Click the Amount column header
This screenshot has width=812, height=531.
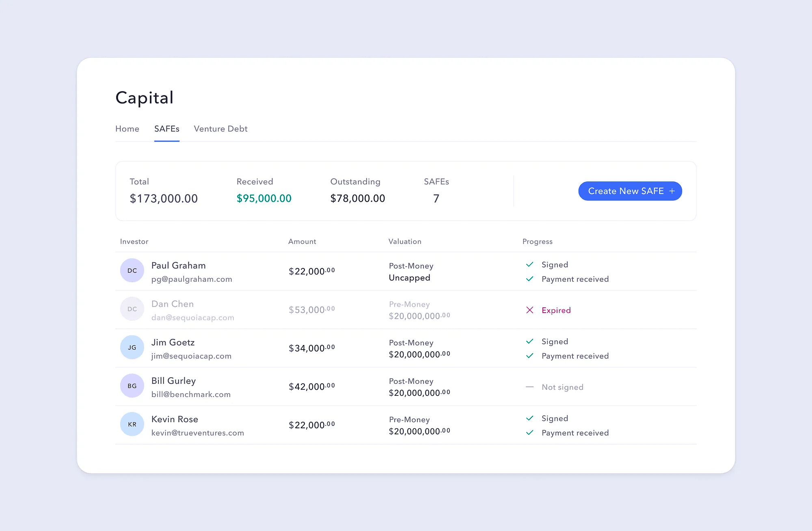coord(302,242)
